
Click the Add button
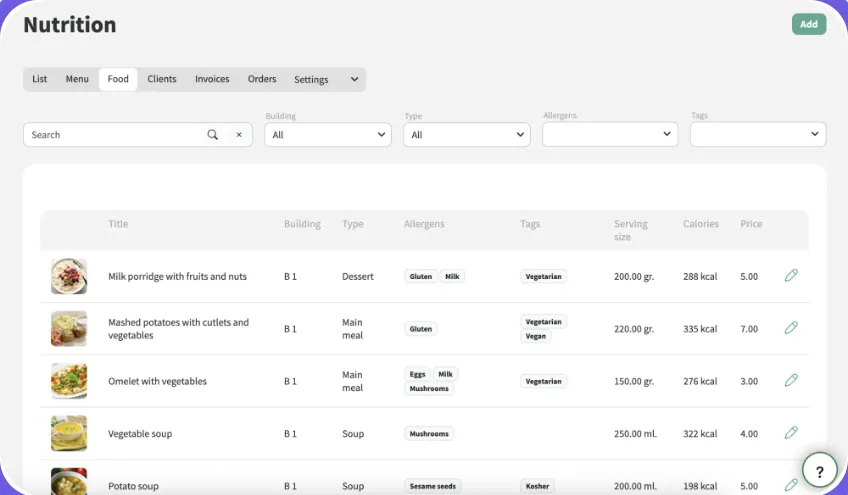(x=809, y=24)
